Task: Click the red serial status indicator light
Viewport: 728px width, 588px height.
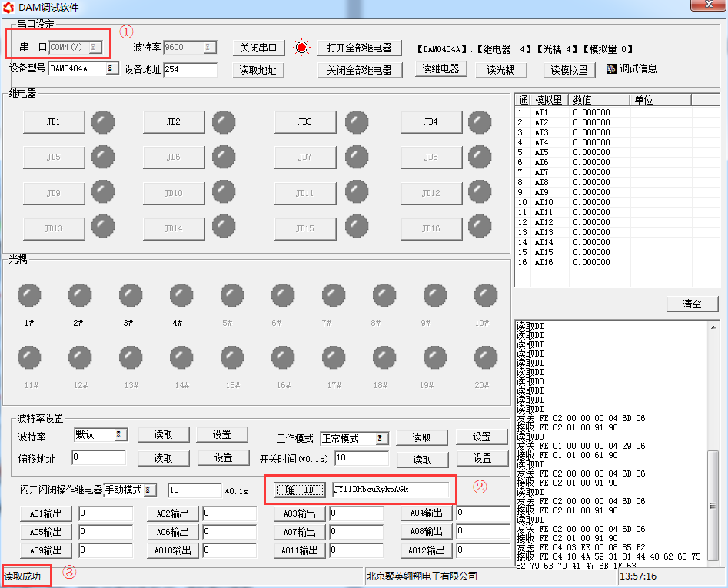Action: click(301, 48)
